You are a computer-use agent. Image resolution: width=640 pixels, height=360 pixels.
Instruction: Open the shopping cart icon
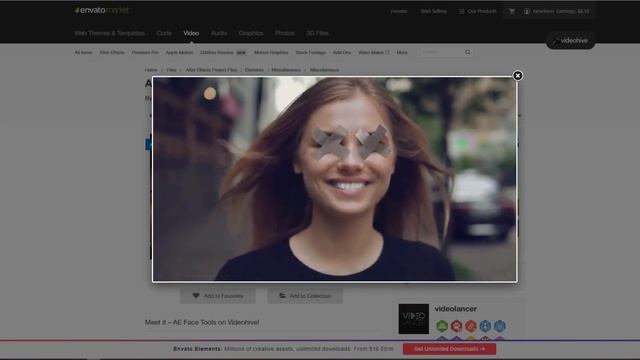512,11
